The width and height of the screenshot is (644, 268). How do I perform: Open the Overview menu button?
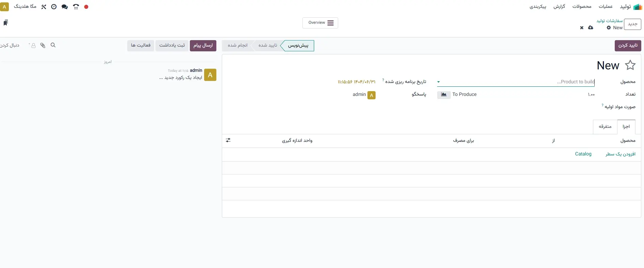320,23
